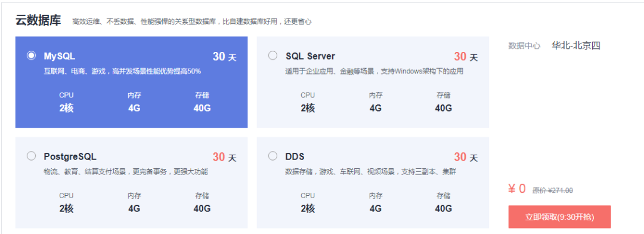Image resolution: width=644 pixels, height=234 pixels.
Task: Click the 30 天 label on DDS card
Action: tap(466, 157)
